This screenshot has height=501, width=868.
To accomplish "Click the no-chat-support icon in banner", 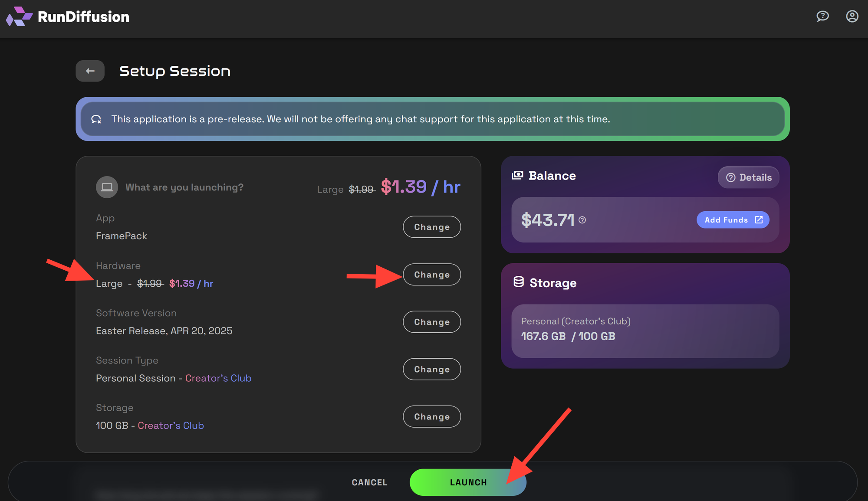I will [x=96, y=119].
